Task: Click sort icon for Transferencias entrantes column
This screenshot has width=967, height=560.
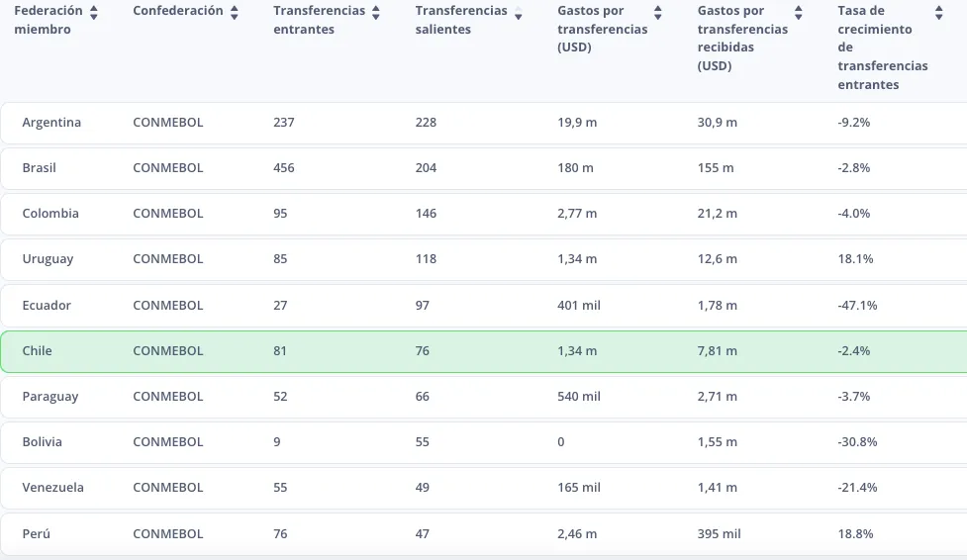Action: (376, 12)
